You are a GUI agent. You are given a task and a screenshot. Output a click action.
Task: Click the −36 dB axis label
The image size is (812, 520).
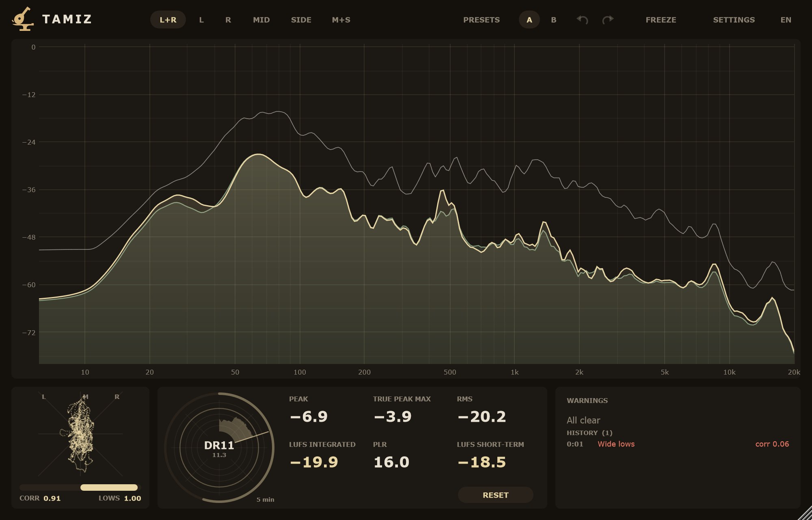pos(28,190)
